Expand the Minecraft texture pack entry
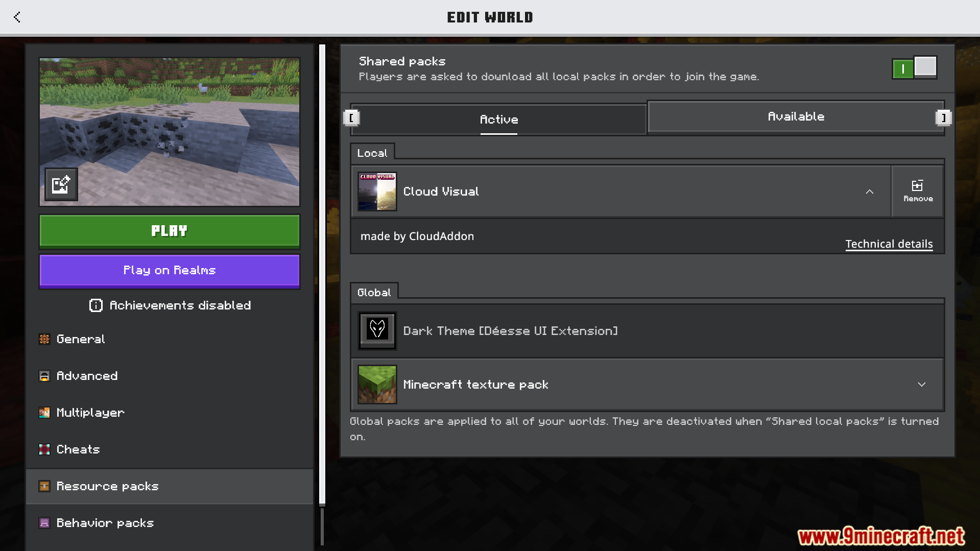The width and height of the screenshot is (980, 551). (x=921, y=384)
